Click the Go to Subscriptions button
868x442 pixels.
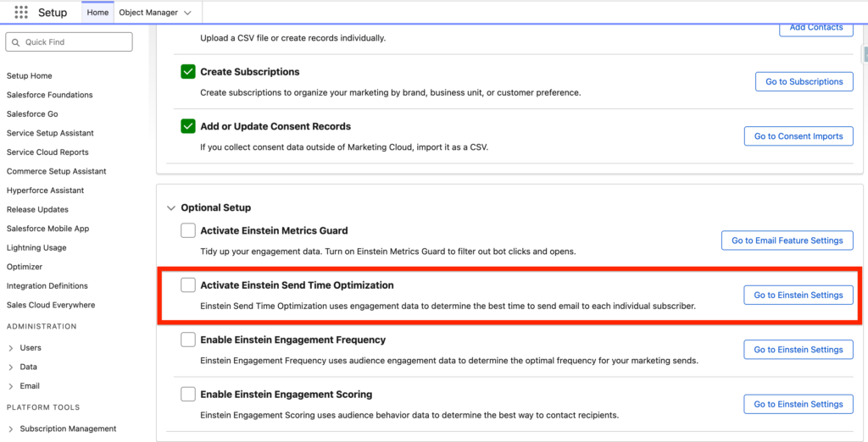pos(804,81)
